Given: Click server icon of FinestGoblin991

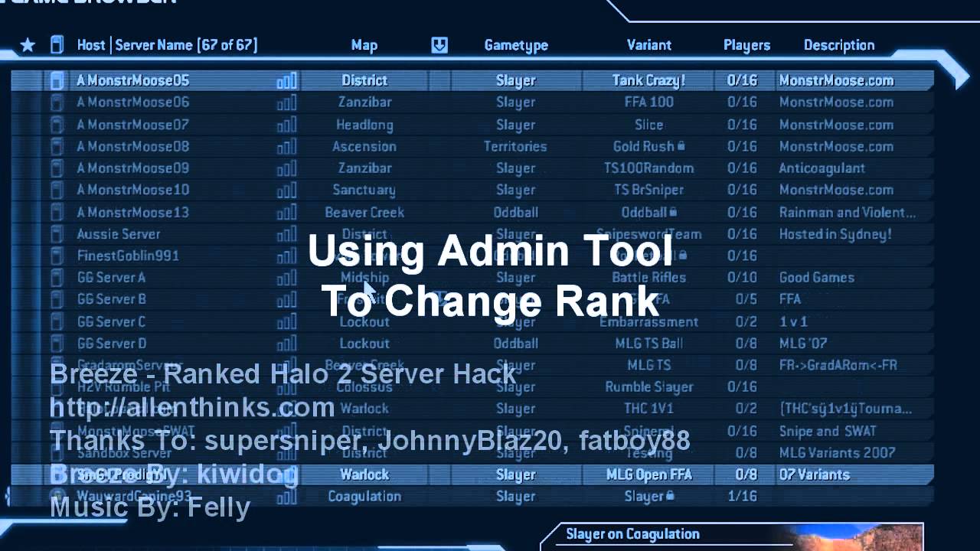Looking at the screenshot, I should (x=57, y=256).
